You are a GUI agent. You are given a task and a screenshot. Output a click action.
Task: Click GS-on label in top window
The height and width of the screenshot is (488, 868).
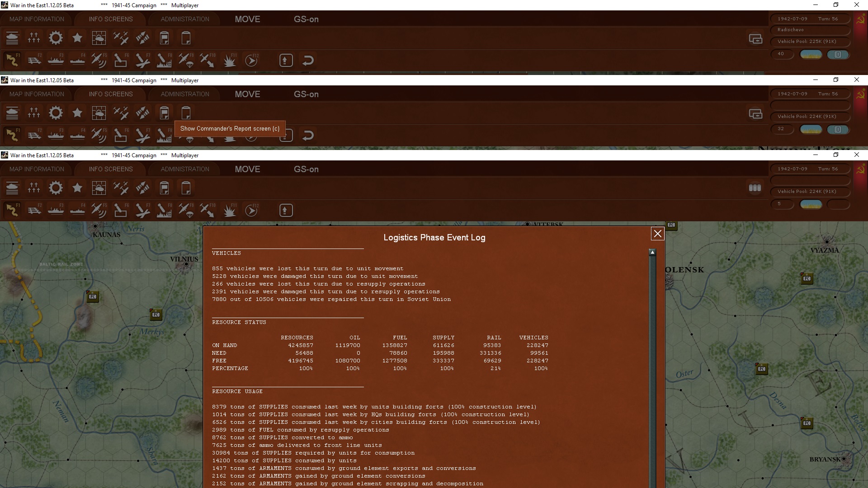point(306,19)
